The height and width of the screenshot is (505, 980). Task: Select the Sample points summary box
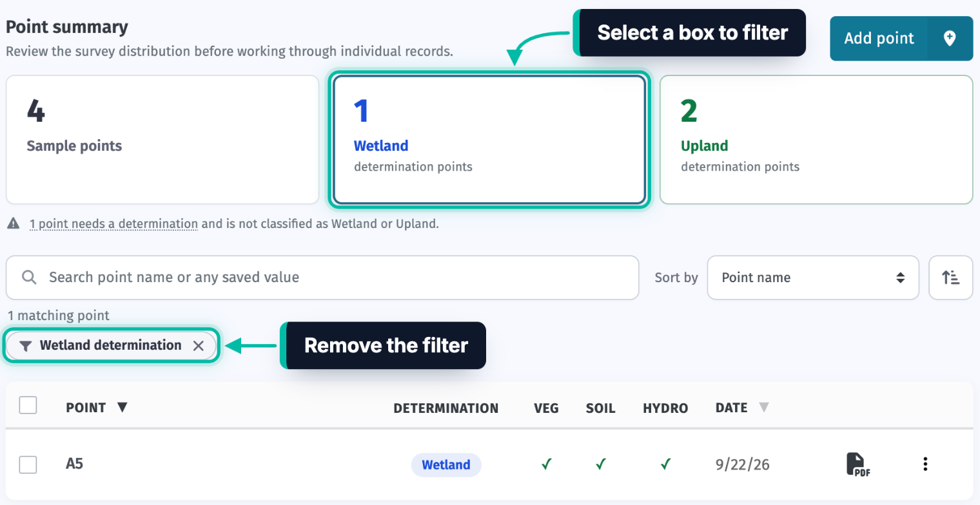click(x=162, y=140)
